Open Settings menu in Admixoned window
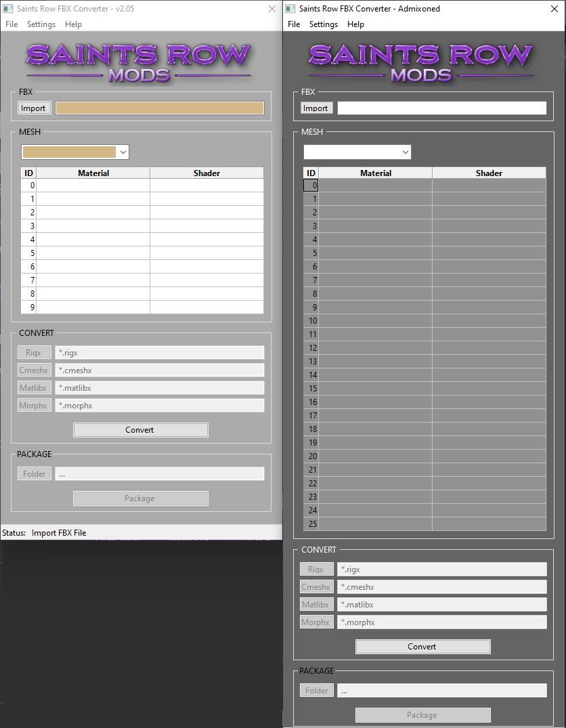 click(324, 24)
